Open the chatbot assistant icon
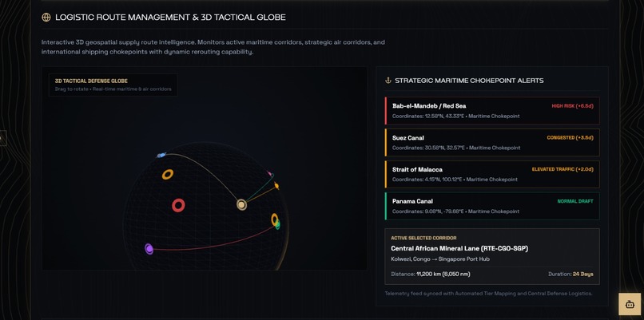 pos(630,304)
